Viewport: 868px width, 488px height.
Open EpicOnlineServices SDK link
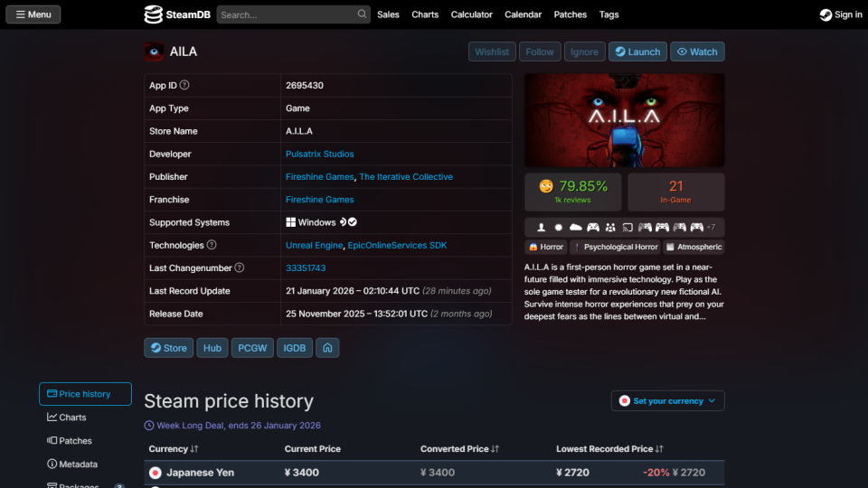[x=397, y=245]
